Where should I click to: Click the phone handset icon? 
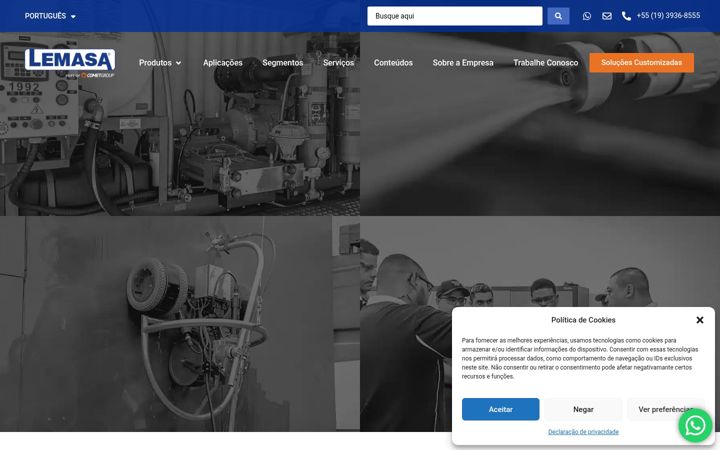click(x=626, y=16)
